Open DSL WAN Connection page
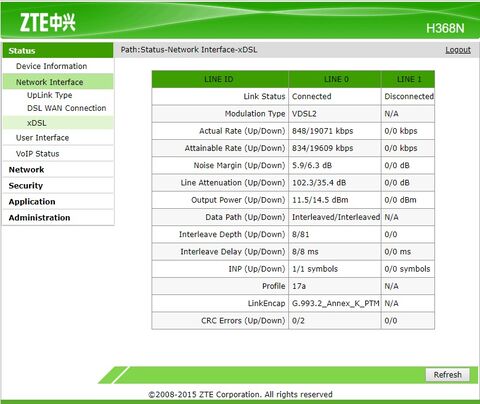Viewport: 480px width, 404px height. click(67, 108)
